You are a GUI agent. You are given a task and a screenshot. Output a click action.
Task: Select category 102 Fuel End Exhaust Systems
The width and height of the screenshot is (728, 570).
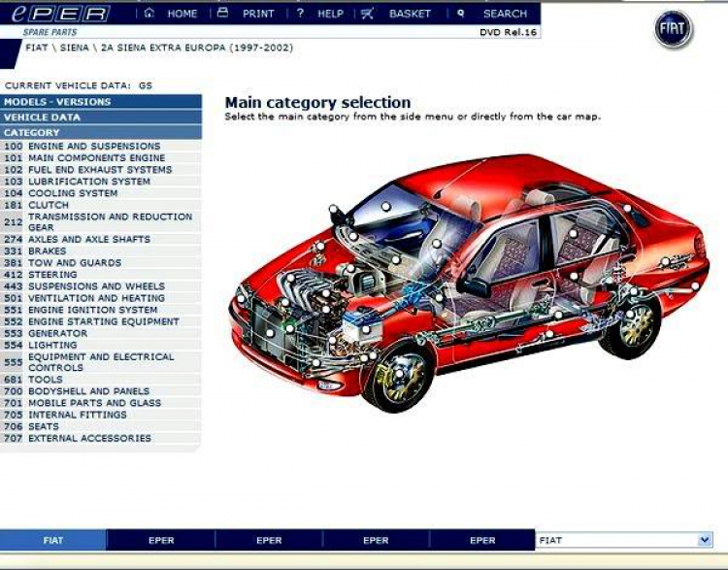click(101, 170)
